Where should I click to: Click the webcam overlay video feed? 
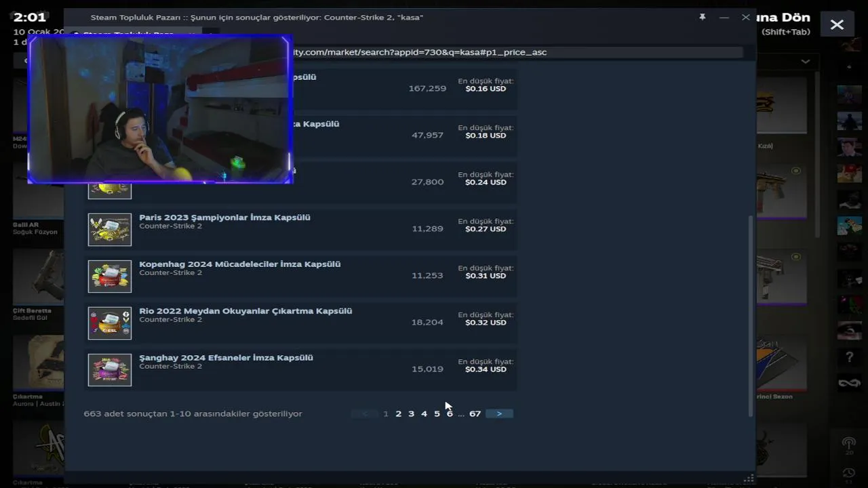[x=159, y=110]
